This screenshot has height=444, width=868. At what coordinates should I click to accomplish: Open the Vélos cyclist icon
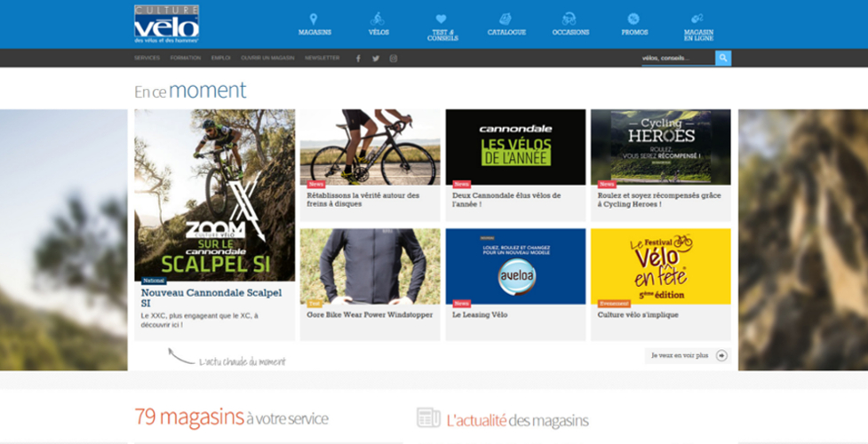[378, 19]
